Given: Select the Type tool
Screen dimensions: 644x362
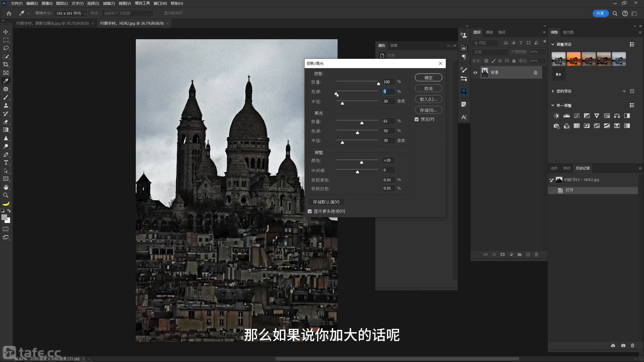Looking at the screenshot, I should tap(6, 163).
